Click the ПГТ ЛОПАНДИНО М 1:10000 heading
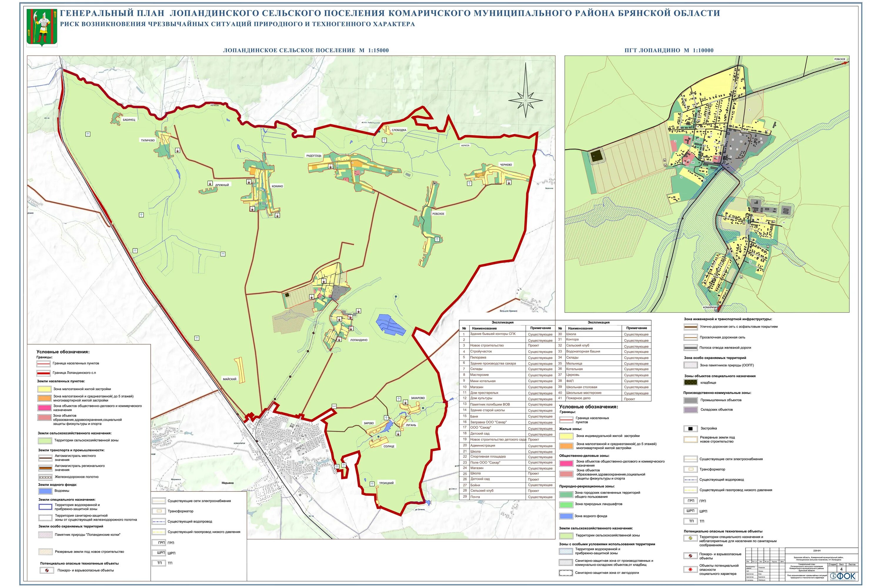Image resolution: width=882 pixels, height=588 pixels. [669, 50]
